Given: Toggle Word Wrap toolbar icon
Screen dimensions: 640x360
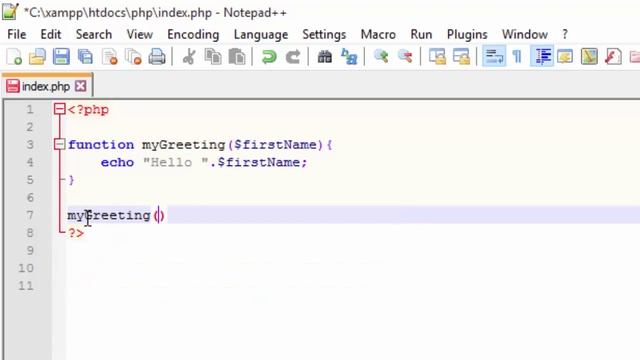Looking at the screenshot, I should (x=494, y=57).
